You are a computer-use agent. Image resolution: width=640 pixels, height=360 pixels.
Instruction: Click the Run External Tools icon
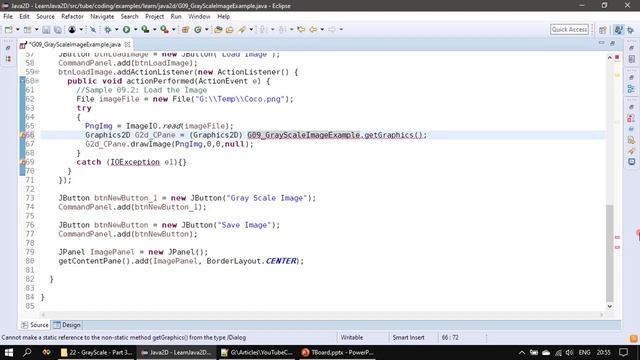click(x=164, y=29)
